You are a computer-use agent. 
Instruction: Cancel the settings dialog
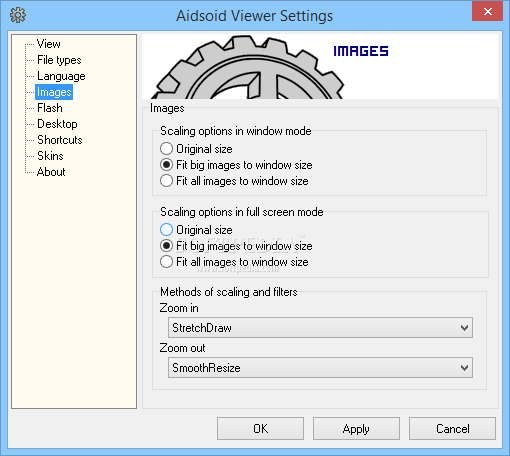[x=452, y=429]
